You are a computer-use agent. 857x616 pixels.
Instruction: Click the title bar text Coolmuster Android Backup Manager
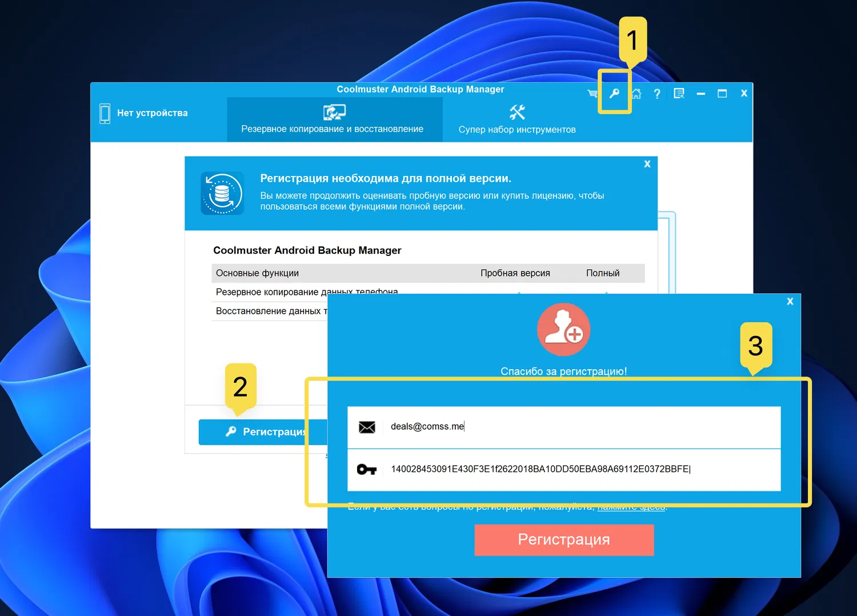coord(421,89)
